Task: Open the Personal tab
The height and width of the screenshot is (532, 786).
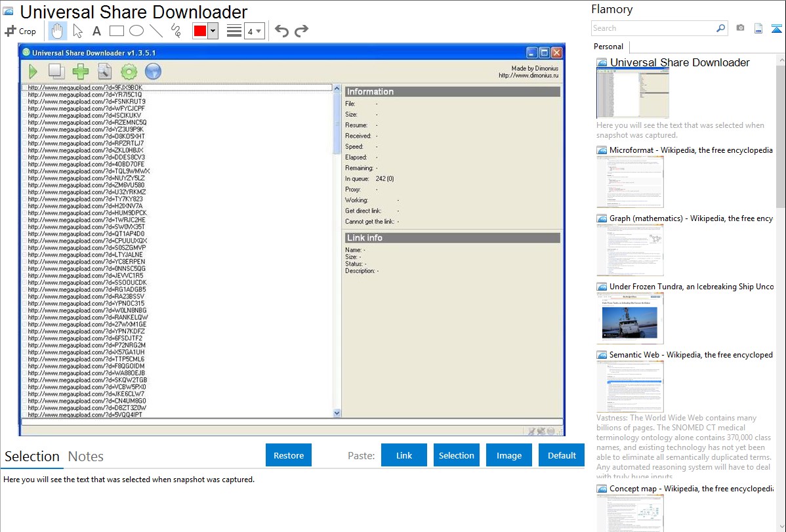Action: (609, 47)
